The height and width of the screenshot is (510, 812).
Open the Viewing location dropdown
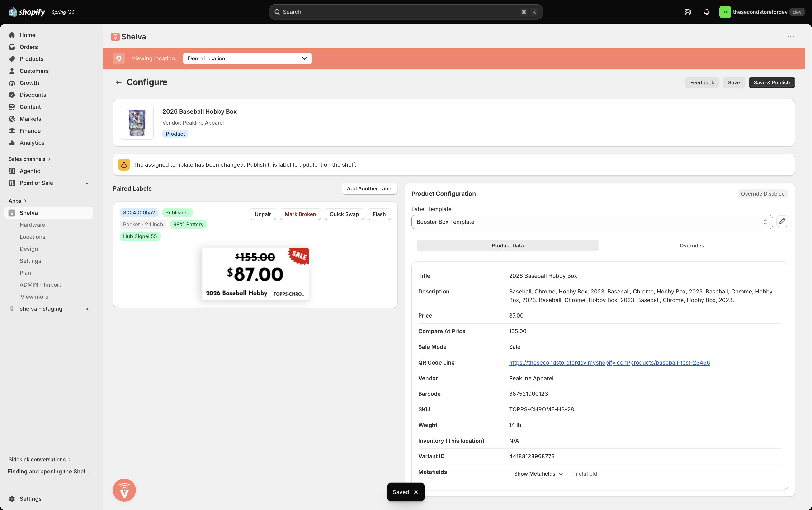[247, 58]
